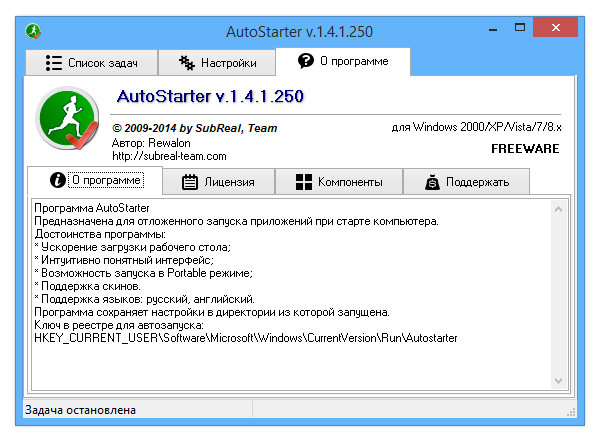The width and height of the screenshot is (595, 444).
Task: Click the gears icon on Настройки tab
Action: click(187, 63)
